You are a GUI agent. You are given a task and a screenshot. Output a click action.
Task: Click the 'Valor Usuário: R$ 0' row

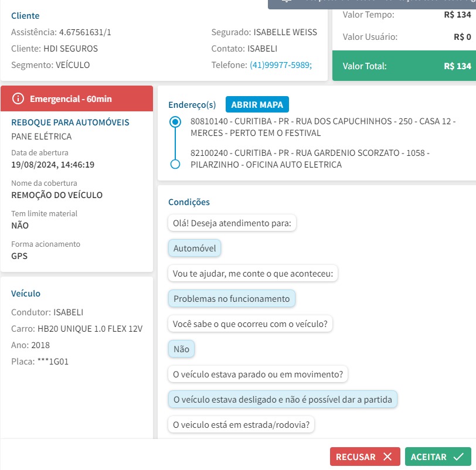click(x=407, y=37)
